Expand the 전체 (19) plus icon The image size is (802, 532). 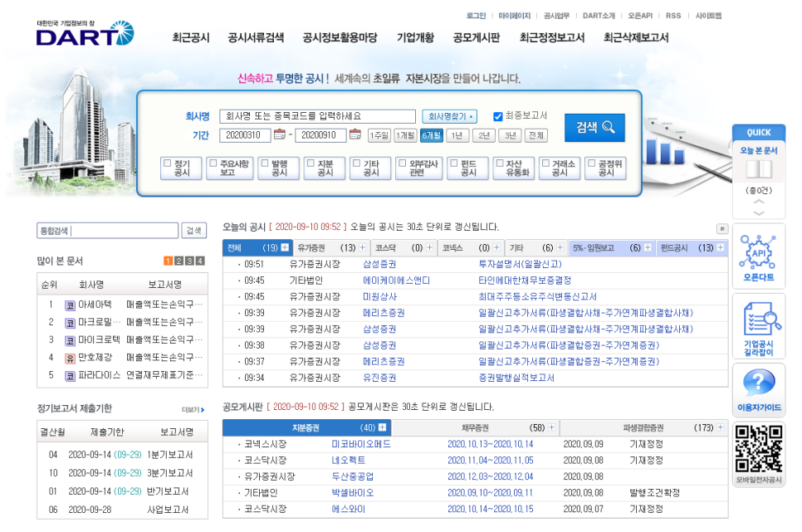285,247
